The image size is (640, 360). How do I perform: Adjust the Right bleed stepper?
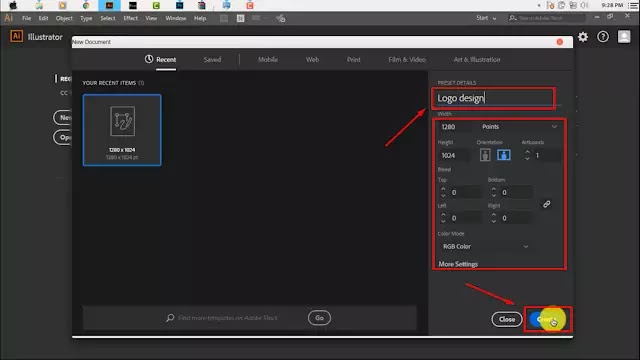494,218
